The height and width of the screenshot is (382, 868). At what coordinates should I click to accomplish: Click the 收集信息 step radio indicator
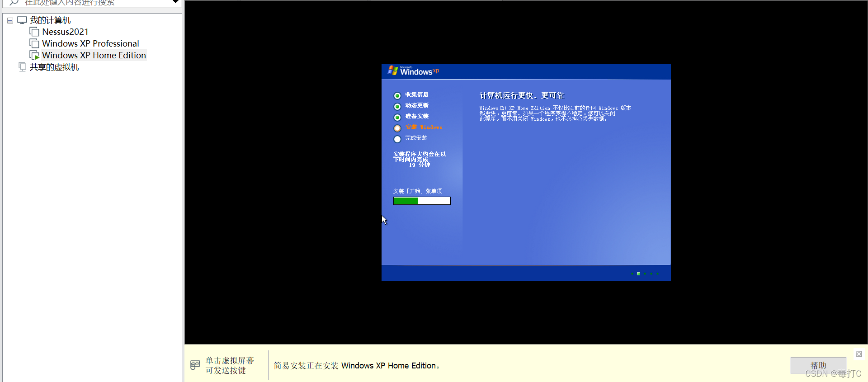[x=397, y=95]
